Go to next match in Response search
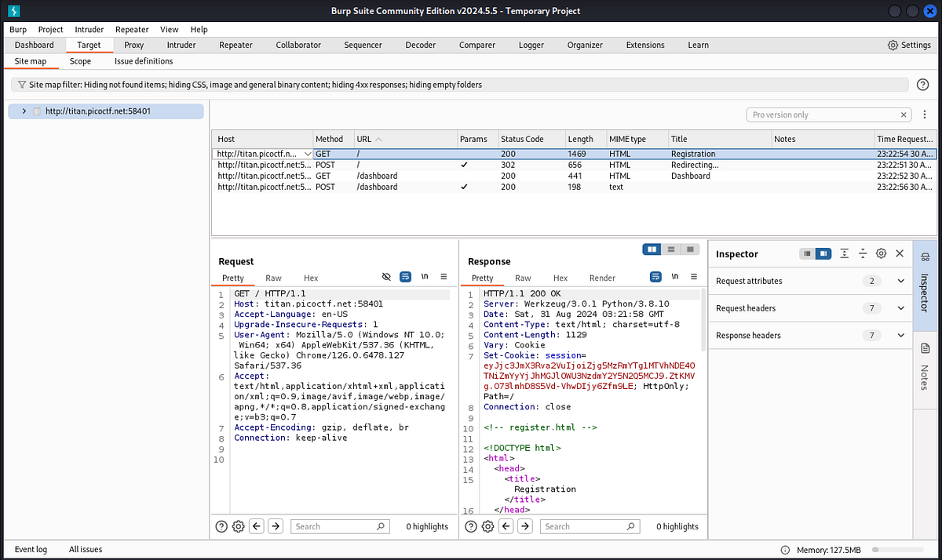Screen dimensions: 942x560 524,526
